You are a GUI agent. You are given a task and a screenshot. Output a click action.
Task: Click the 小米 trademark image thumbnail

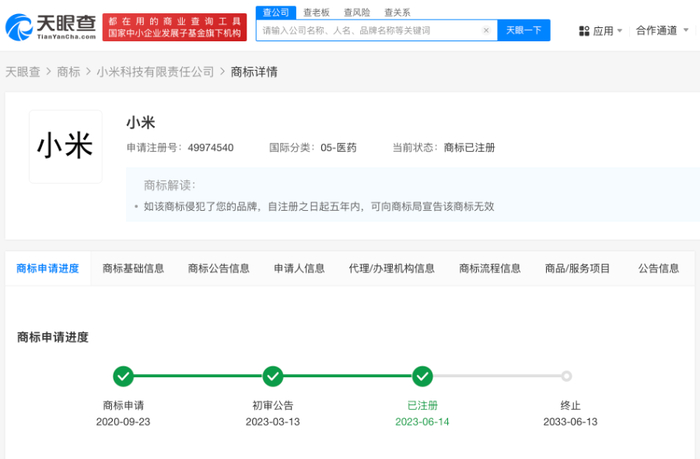coord(66,147)
